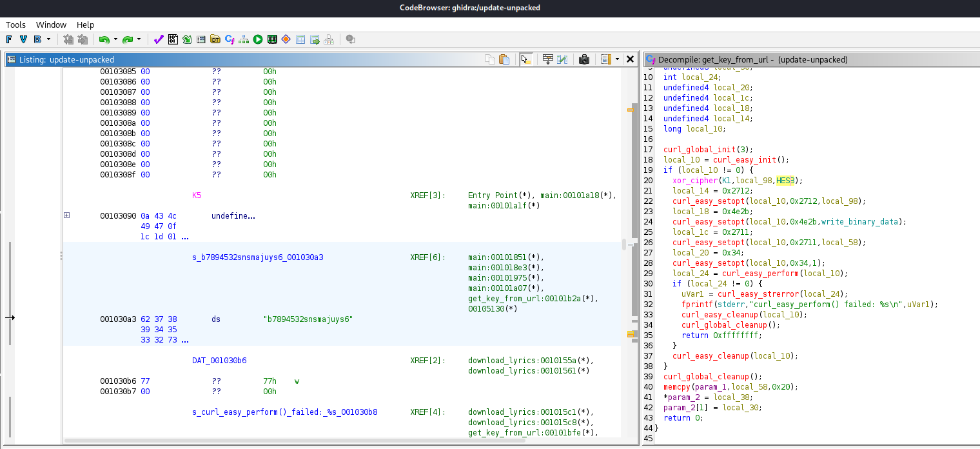Click the green hierarchy tree toolbar icon
The image size is (980, 449).
click(244, 39)
